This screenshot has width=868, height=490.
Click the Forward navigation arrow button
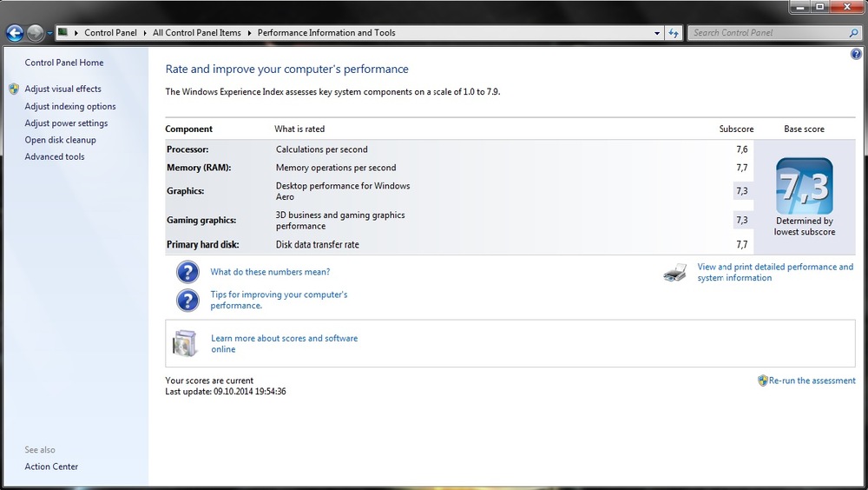tap(36, 33)
